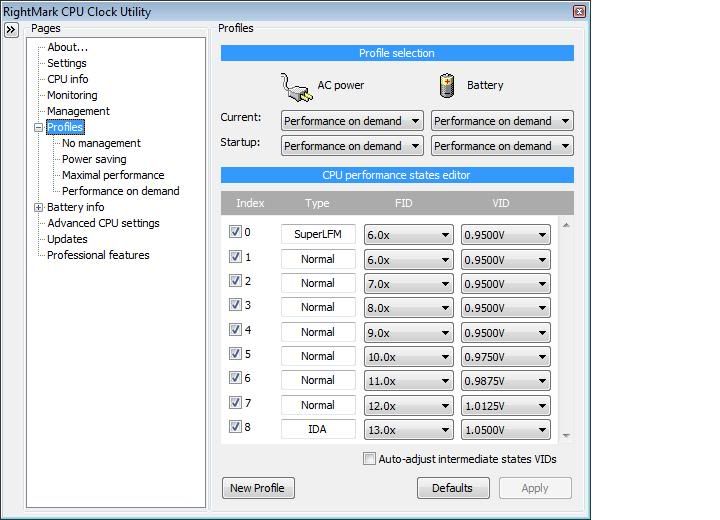Open the FID dropdown for index 1
The width and height of the screenshot is (720, 520).
point(408,260)
